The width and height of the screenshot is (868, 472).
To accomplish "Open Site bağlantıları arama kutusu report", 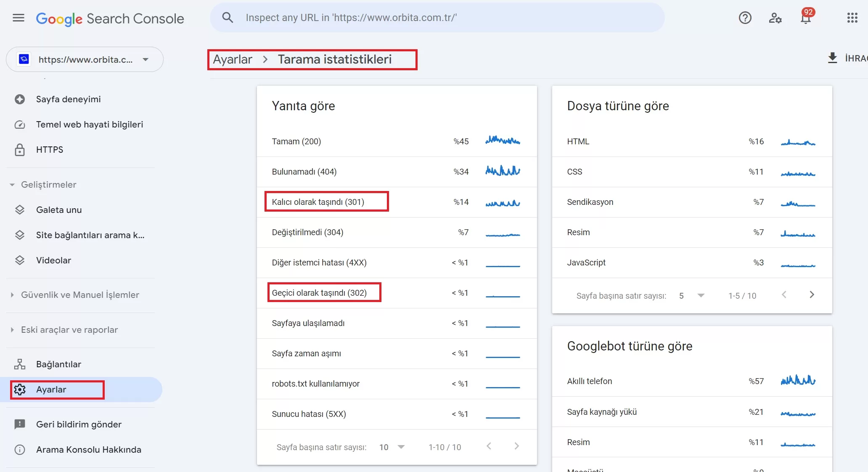I will tap(81, 235).
